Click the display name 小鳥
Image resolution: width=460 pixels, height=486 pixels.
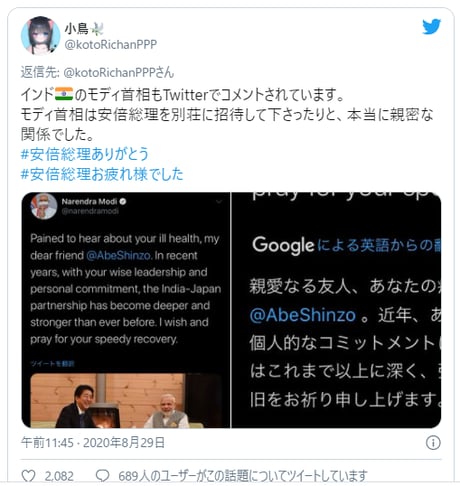(x=77, y=29)
